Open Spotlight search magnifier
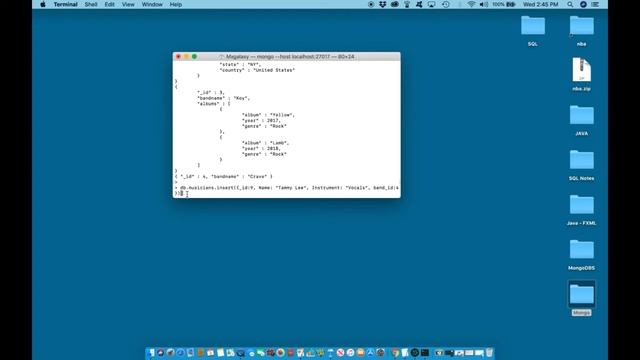Viewport: 640px width, 360px height. coord(570,4)
